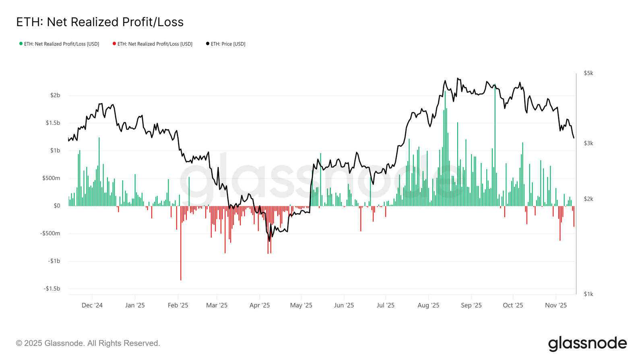This screenshot has height=362, width=644.
Task: Toggle the ETH: Price [USD] legend label
Action: click(x=228, y=44)
